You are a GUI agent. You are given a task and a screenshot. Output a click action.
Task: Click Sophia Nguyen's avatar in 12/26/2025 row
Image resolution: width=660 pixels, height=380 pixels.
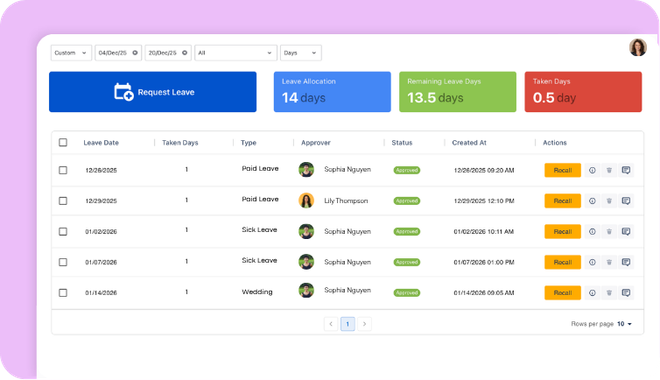coord(306,170)
